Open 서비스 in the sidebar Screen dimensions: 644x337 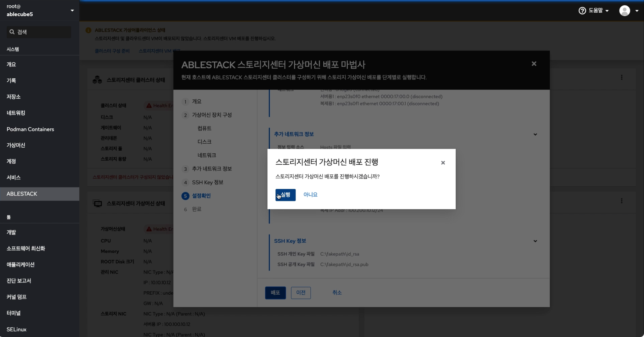pos(40,177)
